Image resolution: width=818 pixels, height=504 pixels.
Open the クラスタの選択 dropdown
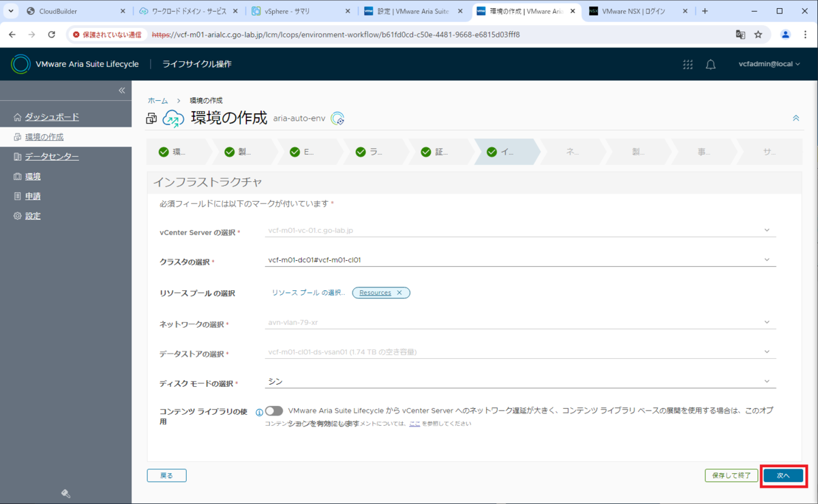[521, 259]
